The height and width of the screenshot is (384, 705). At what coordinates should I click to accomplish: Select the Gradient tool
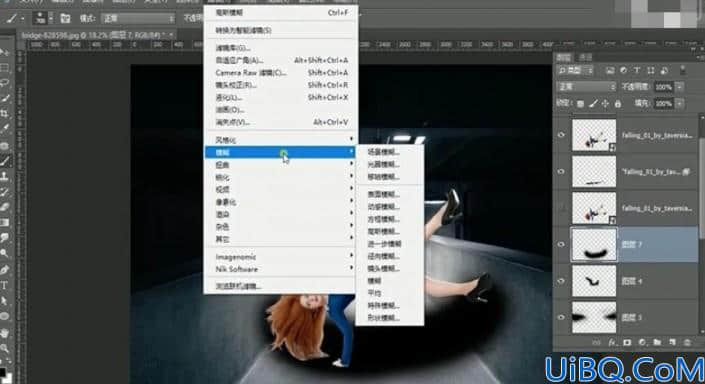coord(4,222)
